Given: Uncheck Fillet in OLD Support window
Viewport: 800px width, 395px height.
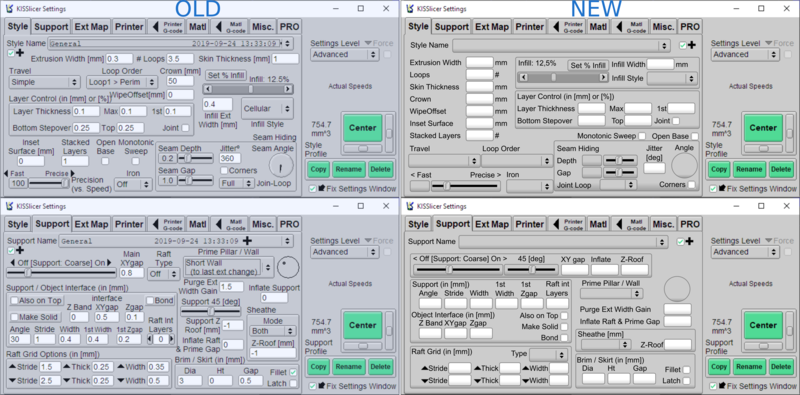Looking at the screenshot, I should (293, 373).
